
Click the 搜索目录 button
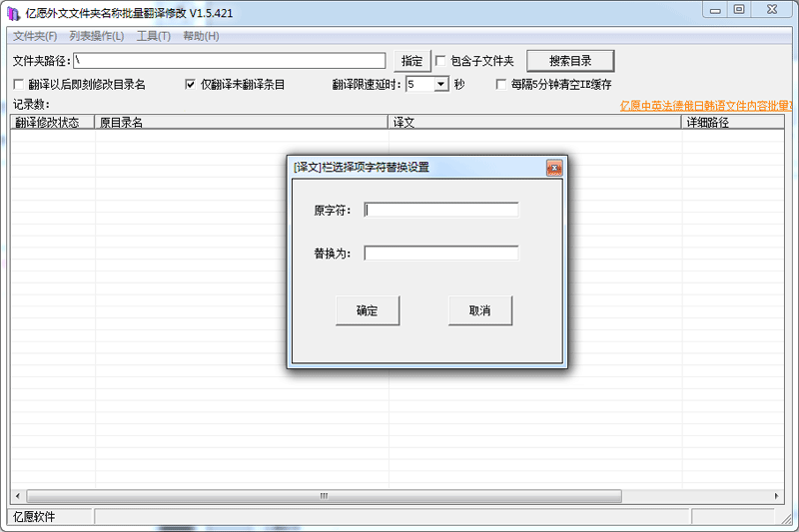570,61
